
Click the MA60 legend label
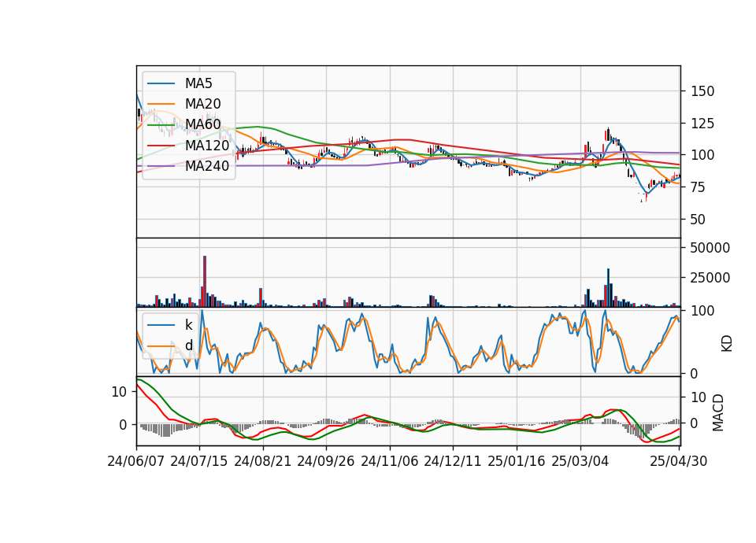[202, 125]
